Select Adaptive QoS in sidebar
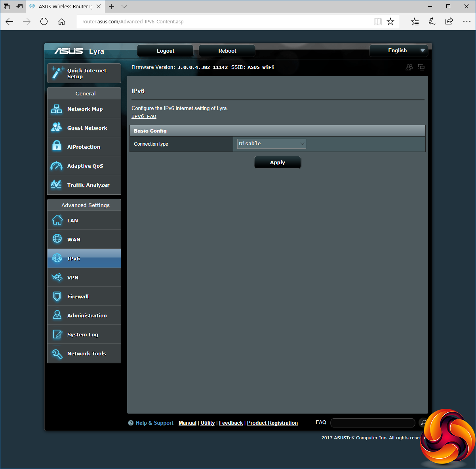The image size is (476, 469). 84,166
